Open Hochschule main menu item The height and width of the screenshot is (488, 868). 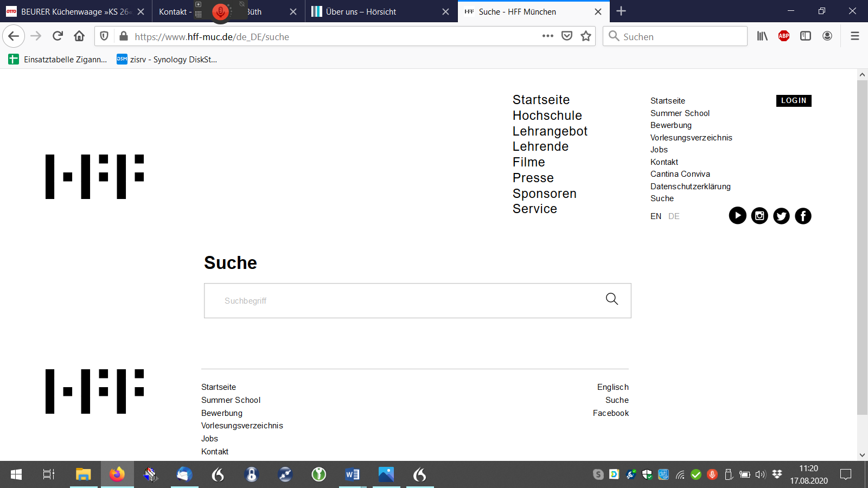tap(547, 115)
